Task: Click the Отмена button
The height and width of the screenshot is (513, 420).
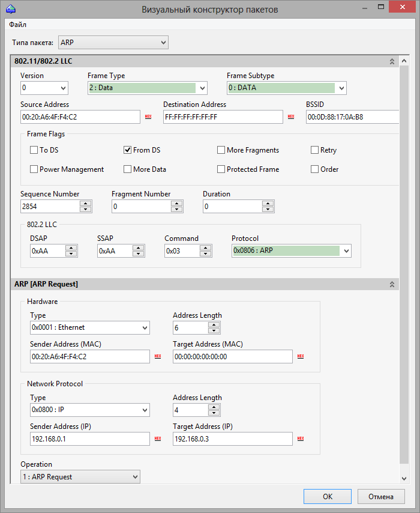Action: 381,497
